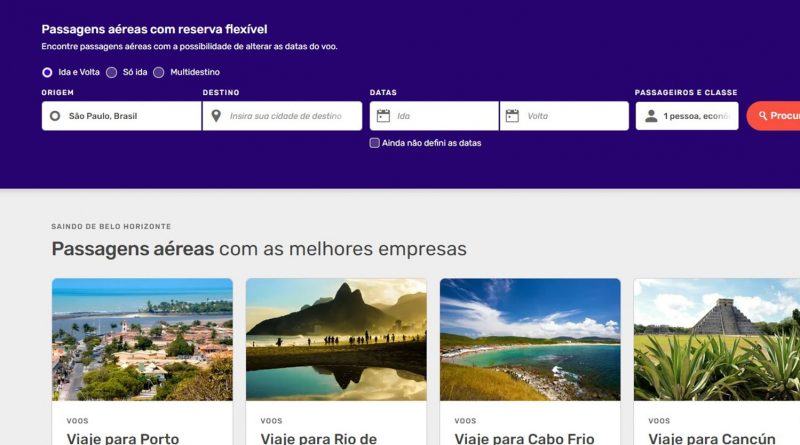Open the Rio de Janeiro beach photo card
Viewport: 800px width, 445px height.
pyautogui.click(x=336, y=339)
